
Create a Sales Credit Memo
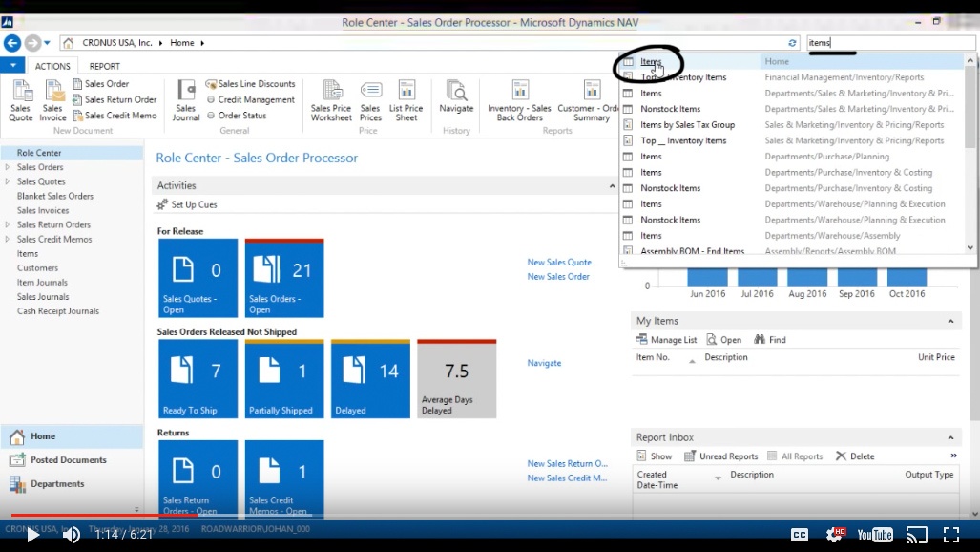tap(115, 116)
